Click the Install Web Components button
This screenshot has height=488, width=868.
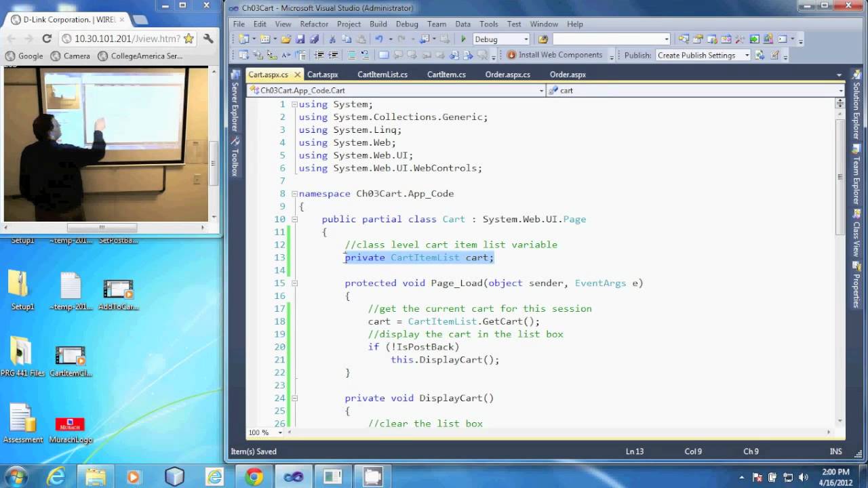click(x=555, y=55)
